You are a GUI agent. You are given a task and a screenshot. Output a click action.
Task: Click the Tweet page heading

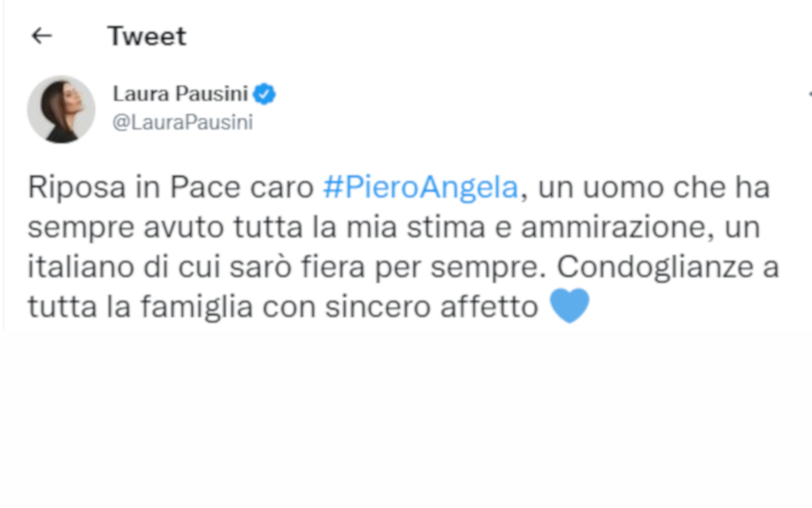point(147,36)
